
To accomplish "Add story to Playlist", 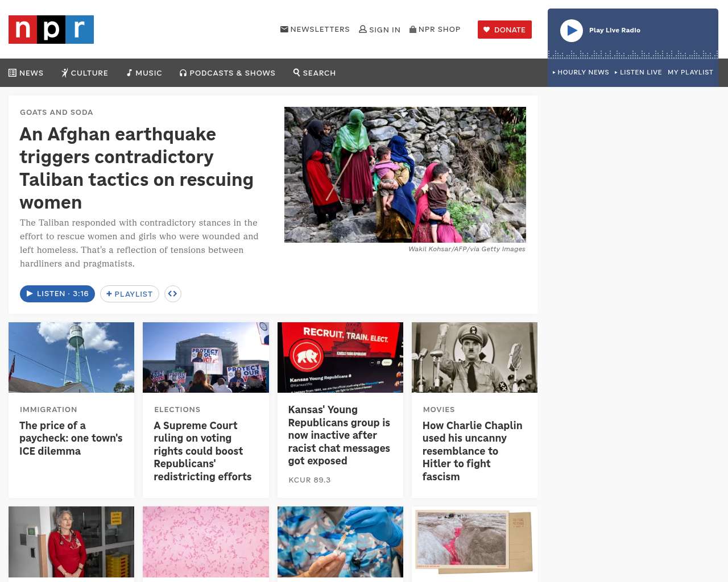I will coord(130,294).
